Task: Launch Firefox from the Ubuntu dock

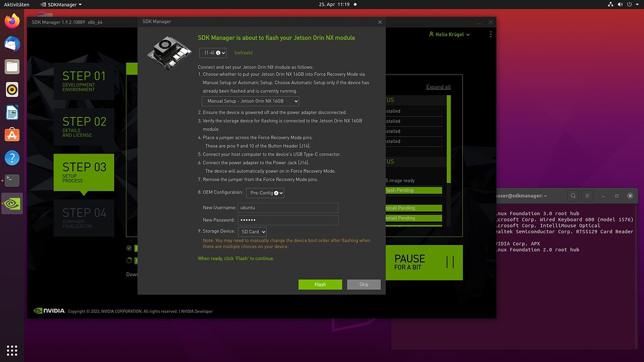Action: (11, 21)
